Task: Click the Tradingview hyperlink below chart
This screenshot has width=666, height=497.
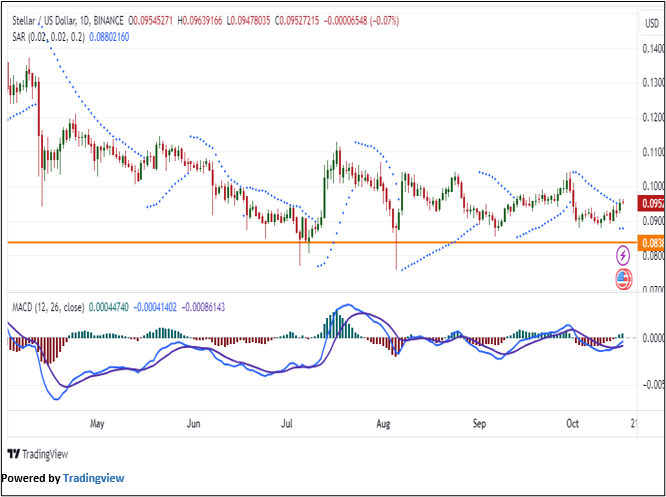Action: pos(93,478)
